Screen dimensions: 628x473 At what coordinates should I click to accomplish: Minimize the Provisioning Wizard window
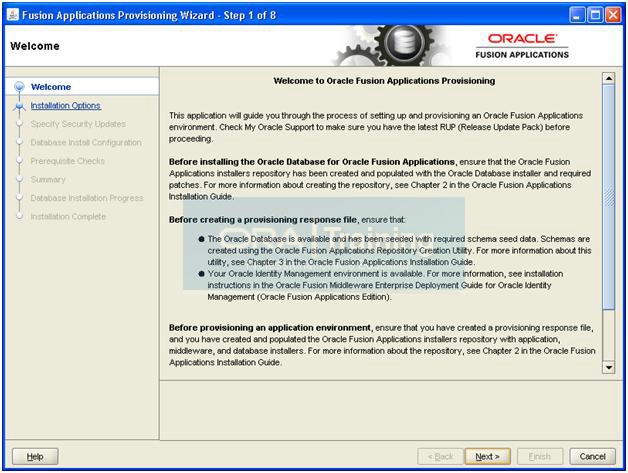coord(579,14)
